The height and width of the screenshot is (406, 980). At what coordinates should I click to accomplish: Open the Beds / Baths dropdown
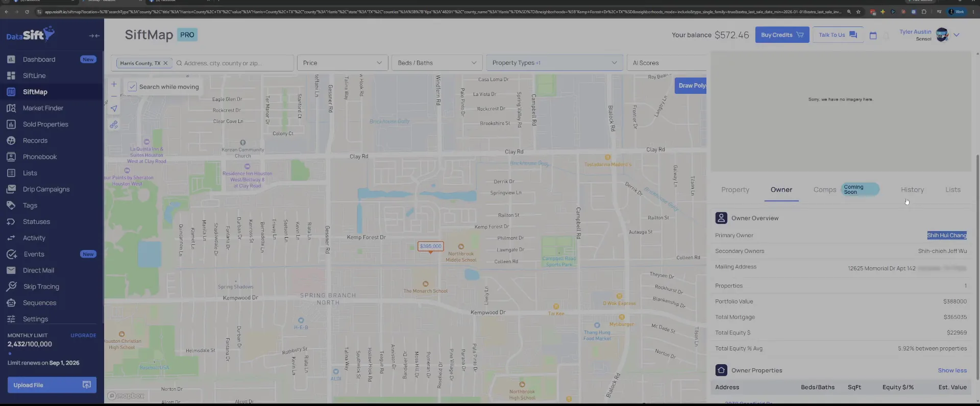(x=437, y=63)
